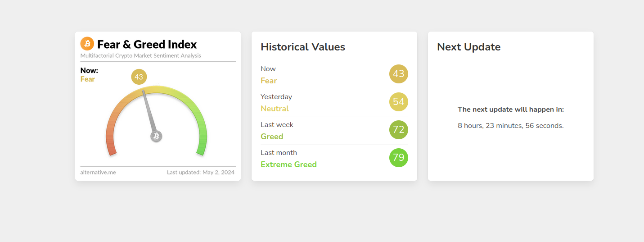Click the Historical Values heading

(x=303, y=47)
